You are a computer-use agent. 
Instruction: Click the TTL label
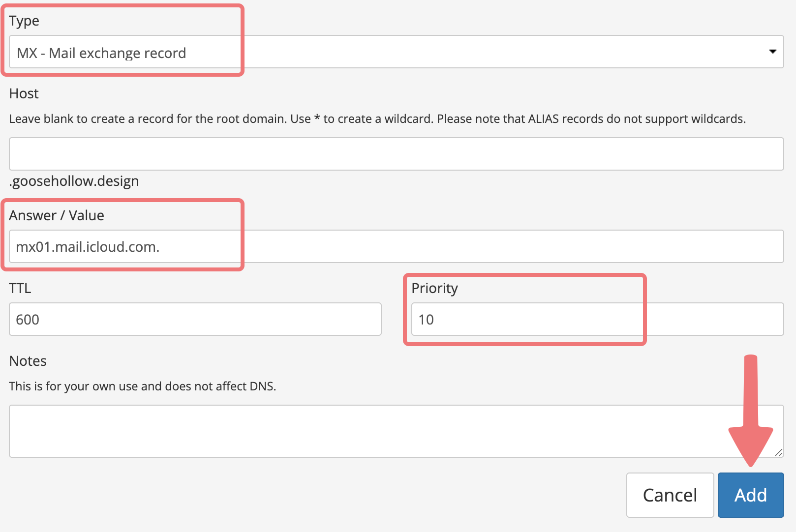20,288
